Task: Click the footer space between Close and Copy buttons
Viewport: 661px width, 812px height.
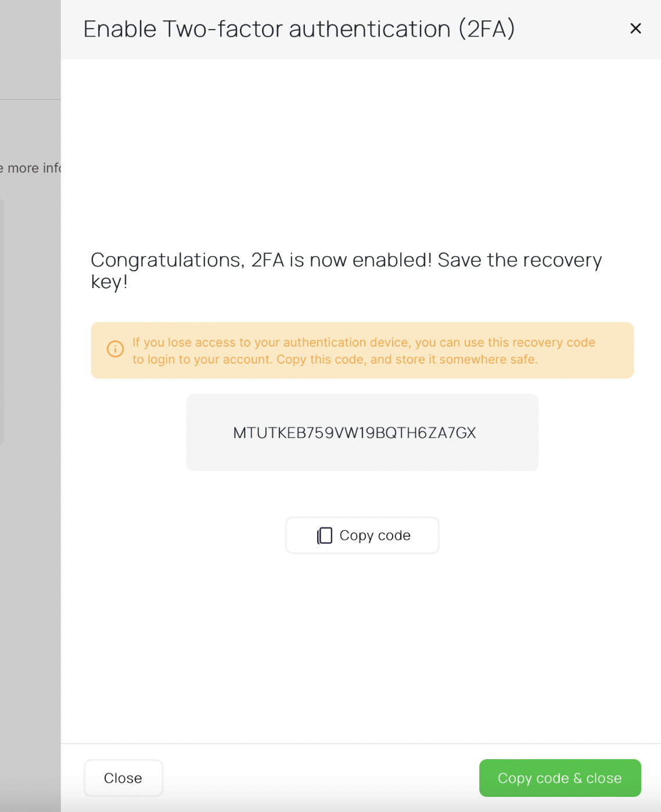Action: click(319, 778)
